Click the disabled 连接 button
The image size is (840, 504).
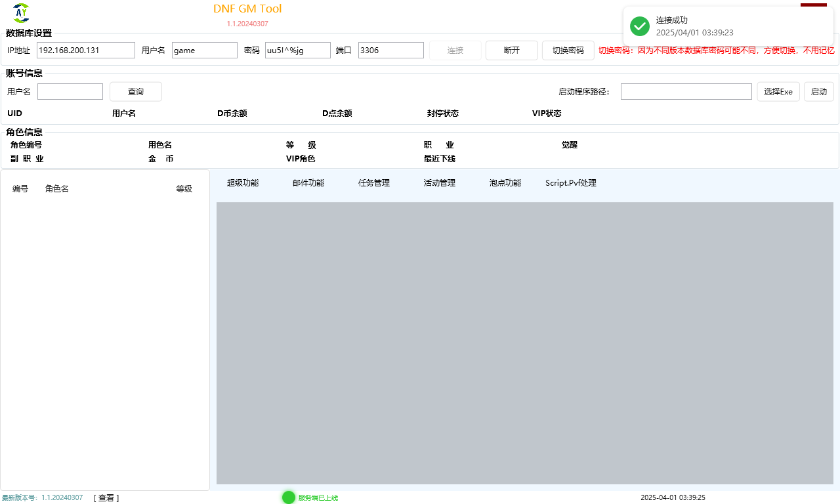[x=455, y=51]
